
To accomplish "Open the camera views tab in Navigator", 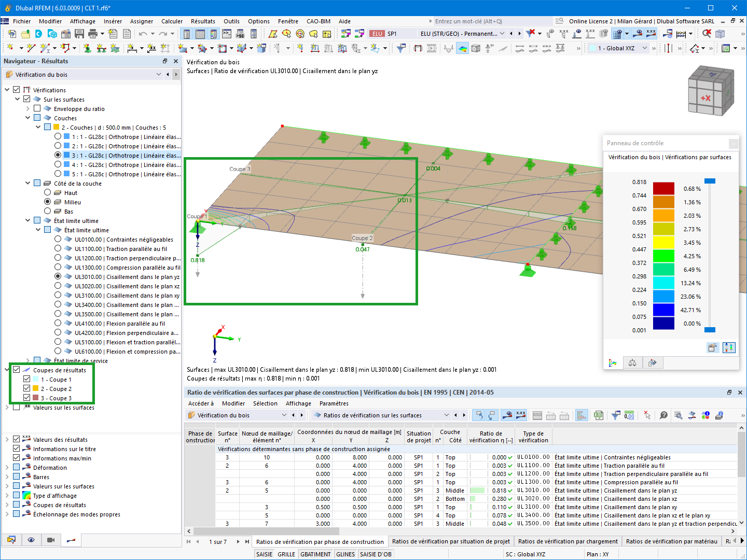I will [51, 540].
